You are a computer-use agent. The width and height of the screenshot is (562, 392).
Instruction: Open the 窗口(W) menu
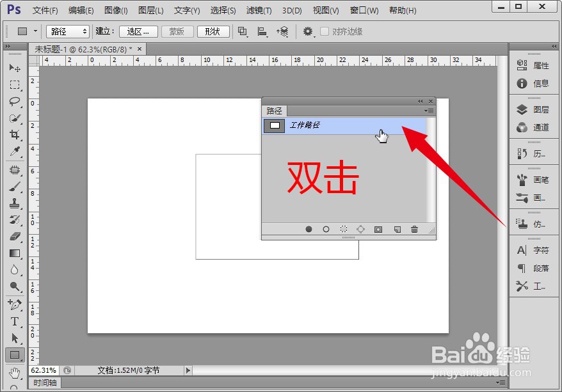click(364, 10)
